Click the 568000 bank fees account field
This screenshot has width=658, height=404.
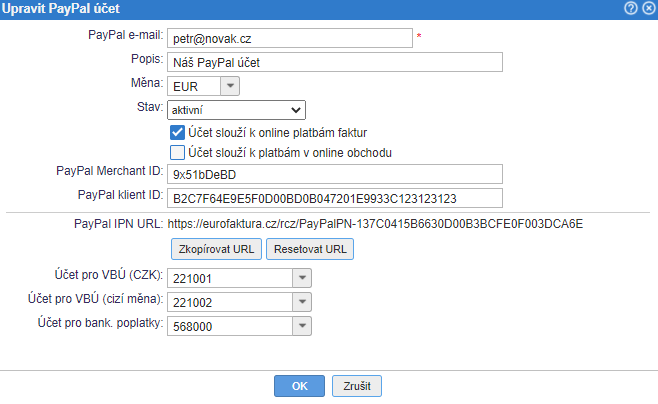(230, 325)
